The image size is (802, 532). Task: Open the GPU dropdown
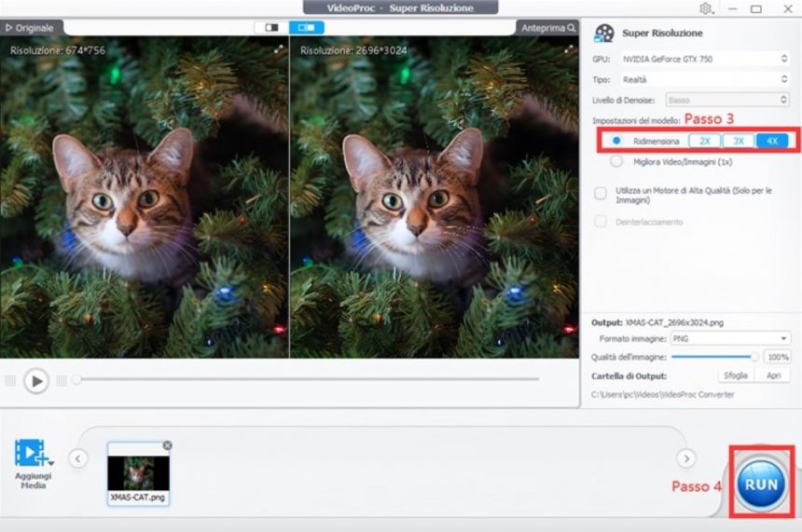[x=705, y=60]
